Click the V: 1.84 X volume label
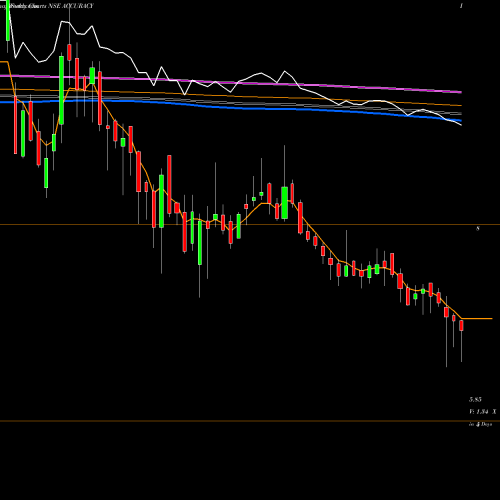The height and width of the screenshot is (500, 500). point(483,412)
